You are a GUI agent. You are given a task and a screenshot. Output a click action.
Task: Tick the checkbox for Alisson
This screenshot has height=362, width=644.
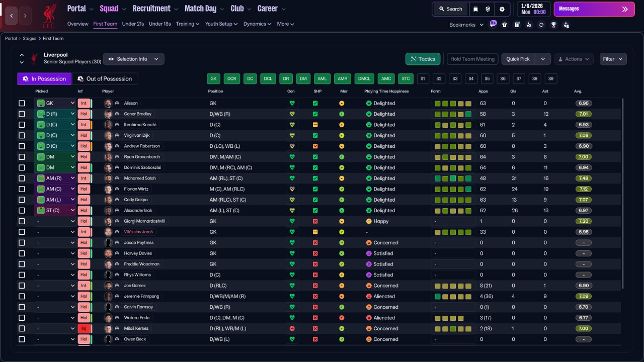pyautogui.click(x=22, y=103)
